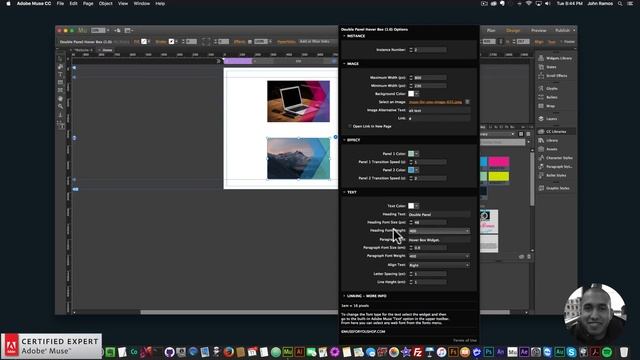Image resolution: width=640 pixels, height=360 pixels.
Task: Select the yellow swatch in CC Libraries
Action: (499, 176)
